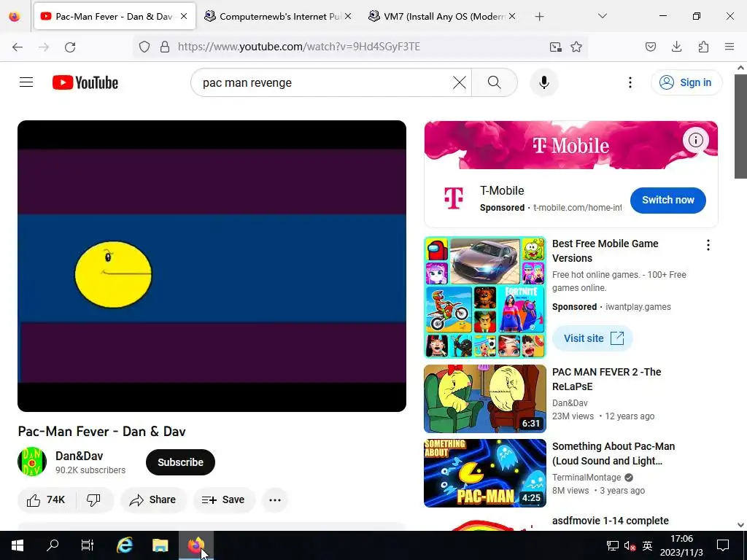Open asdfmovie 1-14 complete video title
This screenshot has width=747, height=560.
pos(611,521)
